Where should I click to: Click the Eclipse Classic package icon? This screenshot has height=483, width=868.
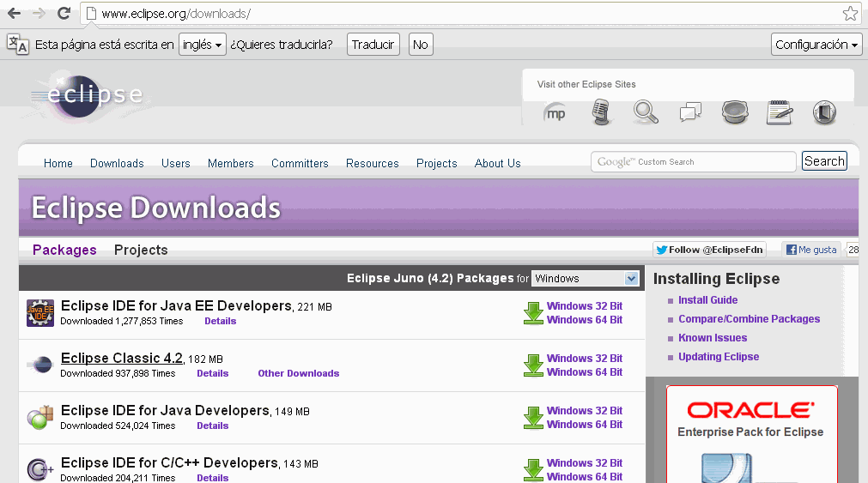[40, 365]
